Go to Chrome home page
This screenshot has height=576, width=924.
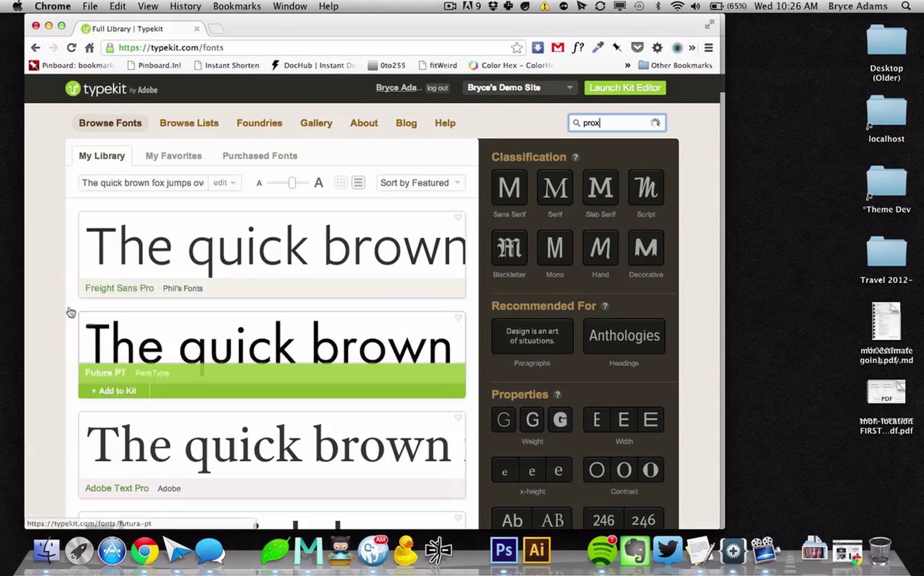tap(89, 48)
